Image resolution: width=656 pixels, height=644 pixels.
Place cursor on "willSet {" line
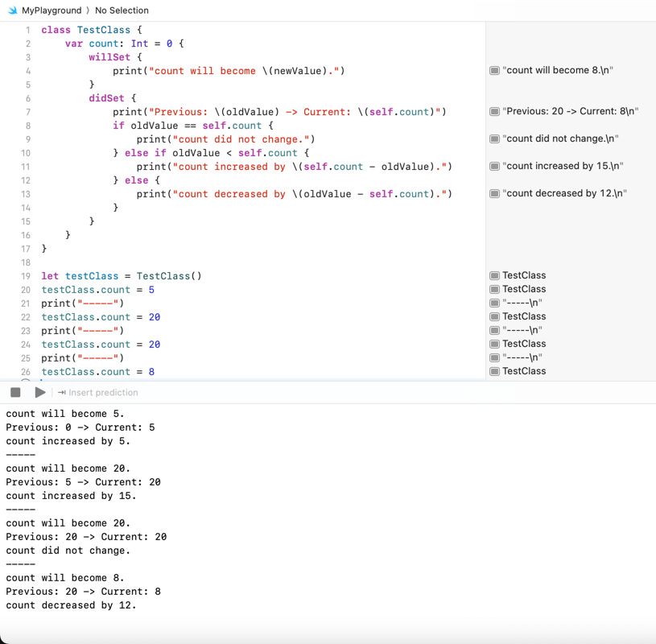(115, 57)
